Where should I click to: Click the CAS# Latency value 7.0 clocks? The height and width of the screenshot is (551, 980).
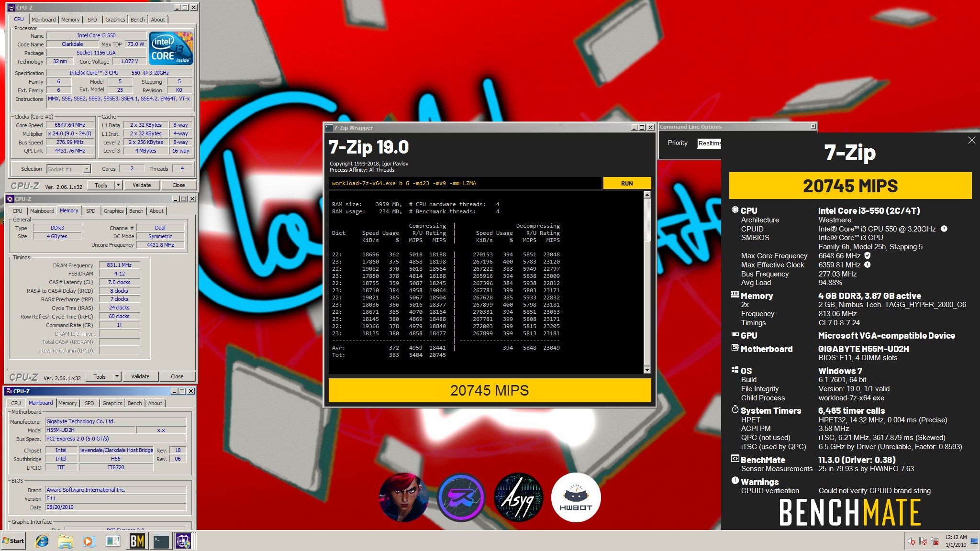click(119, 282)
